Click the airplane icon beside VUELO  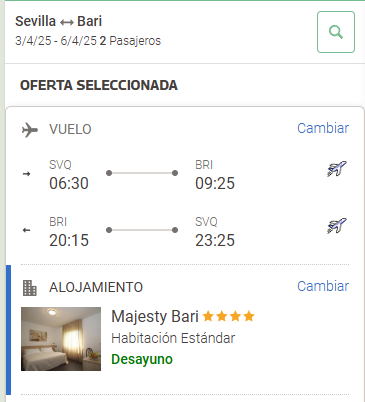pos(30,130)
